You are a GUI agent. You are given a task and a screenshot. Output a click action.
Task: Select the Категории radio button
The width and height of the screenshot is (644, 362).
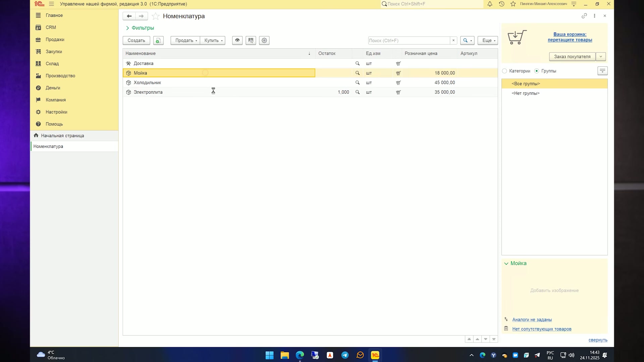pos(504,71)
